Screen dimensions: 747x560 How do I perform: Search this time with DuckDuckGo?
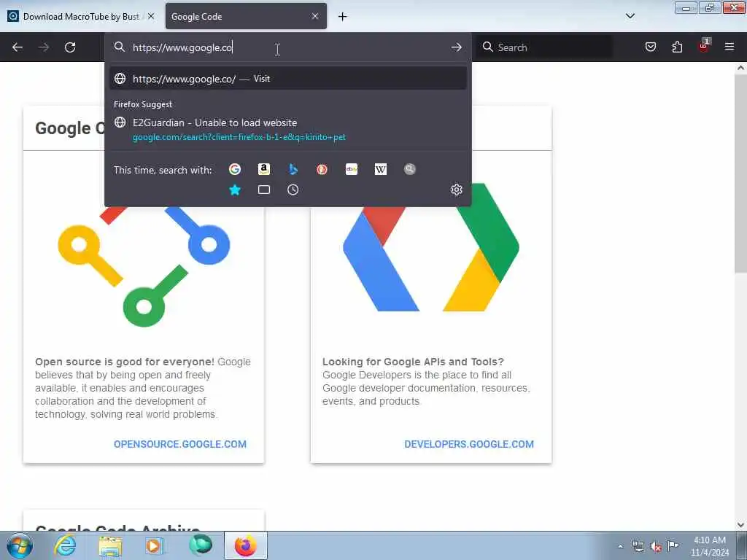pyautogui.click(x=322, y=169)
